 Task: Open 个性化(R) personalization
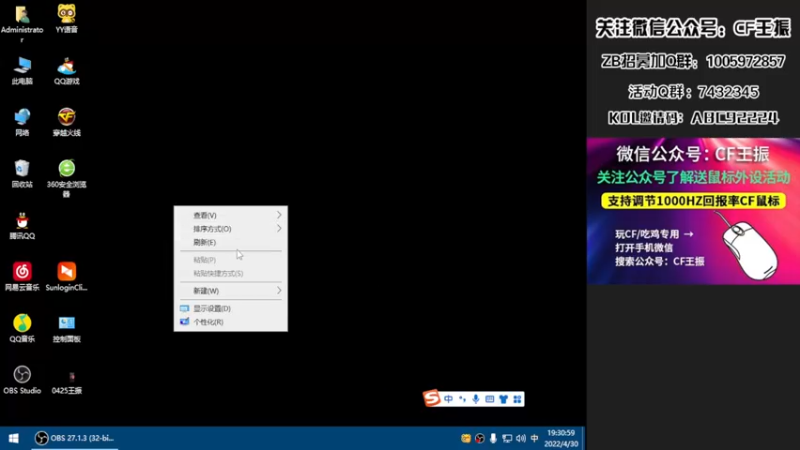(x=231, y=322)
